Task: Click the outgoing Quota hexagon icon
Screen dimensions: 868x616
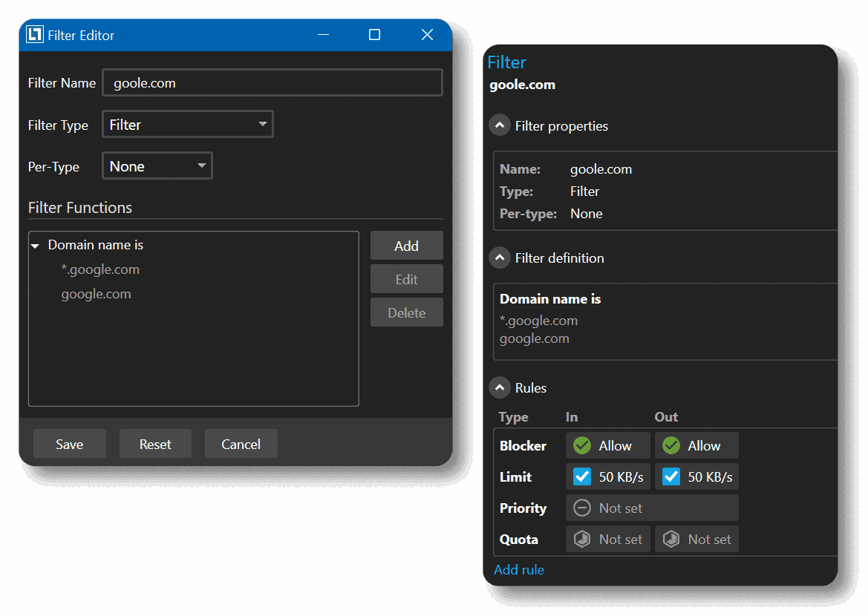Action: point(670,539)
